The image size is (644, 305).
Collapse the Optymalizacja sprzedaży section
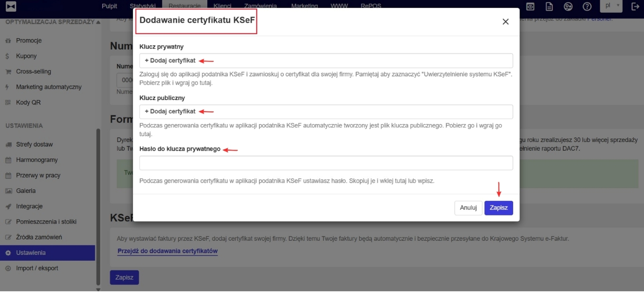pyautogui.click(x=98, y=22)
